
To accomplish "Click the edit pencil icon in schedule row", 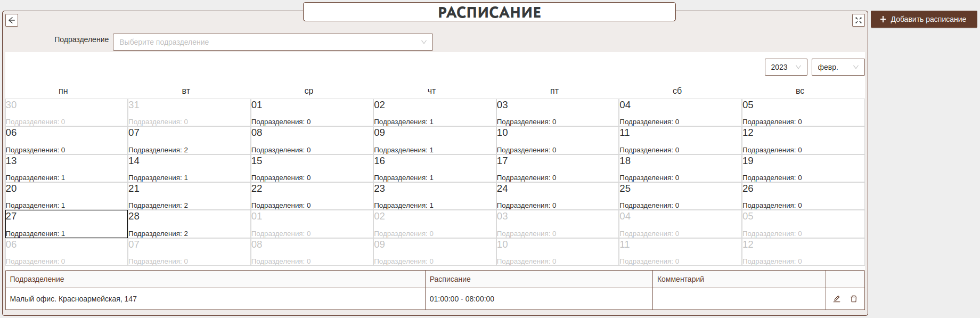I will [837, 299].
